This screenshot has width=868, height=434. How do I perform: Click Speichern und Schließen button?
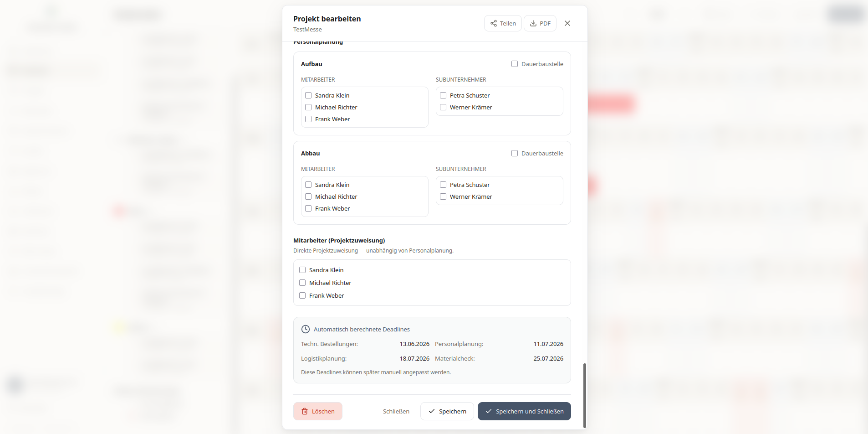pos(524,411)
